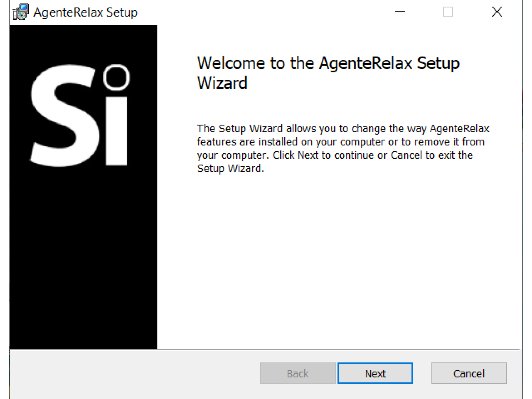Click the AgenteRelax Setup window title text
Image resolution: width=532 pixels, height=399 pixels.
coord(86,12)
